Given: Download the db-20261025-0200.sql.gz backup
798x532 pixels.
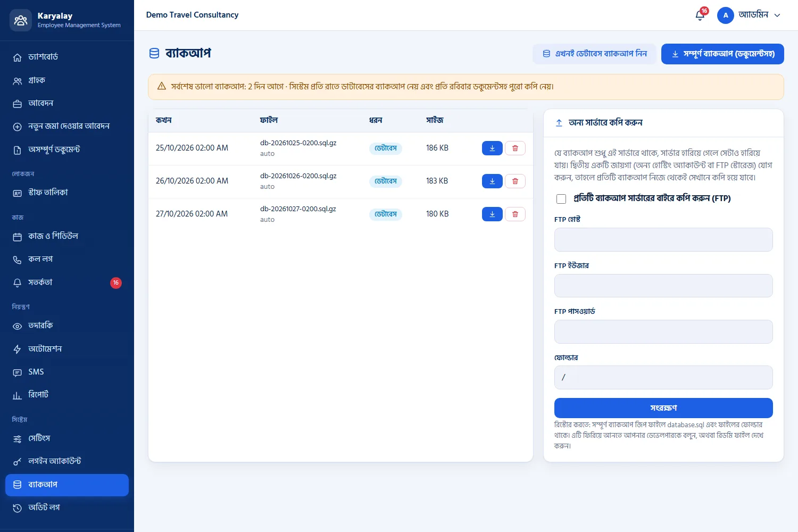Looking at the screenshot, I should coord(492,148).
